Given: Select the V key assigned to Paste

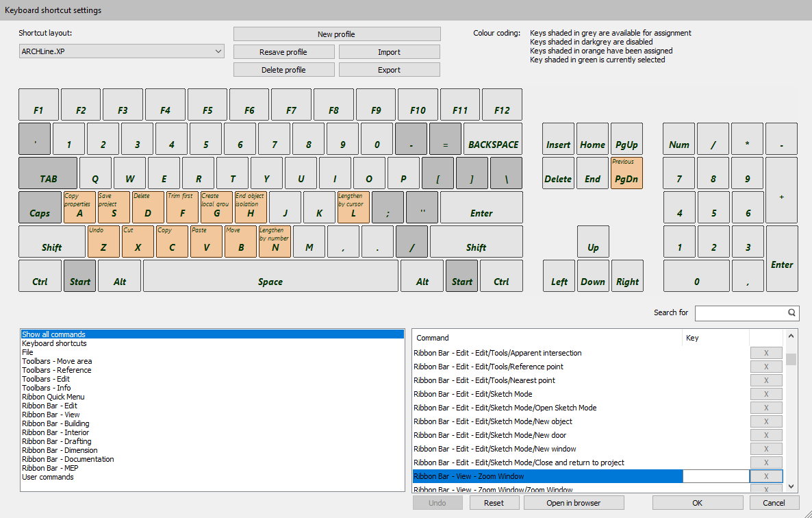Looking at the screenshot, I should (206, 241).
